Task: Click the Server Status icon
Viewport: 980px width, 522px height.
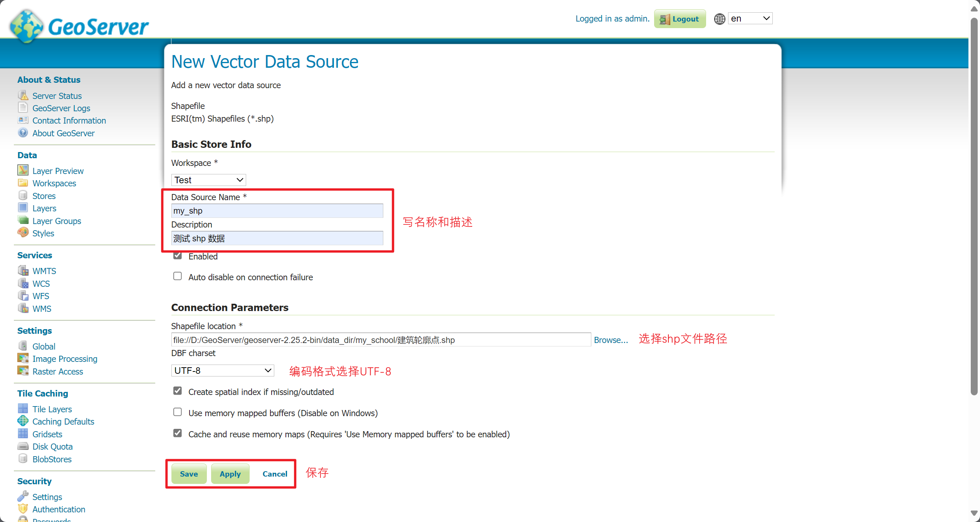Action: pyautogui.click(x=23, y=95)
